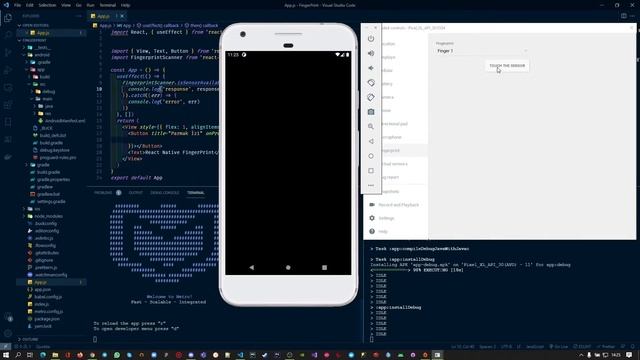
Task: Click the emulator toolbar Home circle
Action: (x=371, y=156)
